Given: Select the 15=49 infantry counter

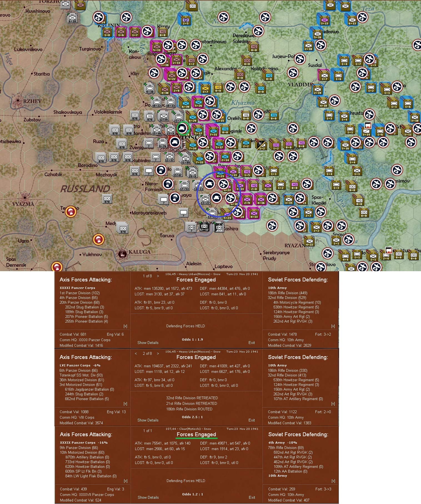Looking at the screenshot, I should click(157, 130).
